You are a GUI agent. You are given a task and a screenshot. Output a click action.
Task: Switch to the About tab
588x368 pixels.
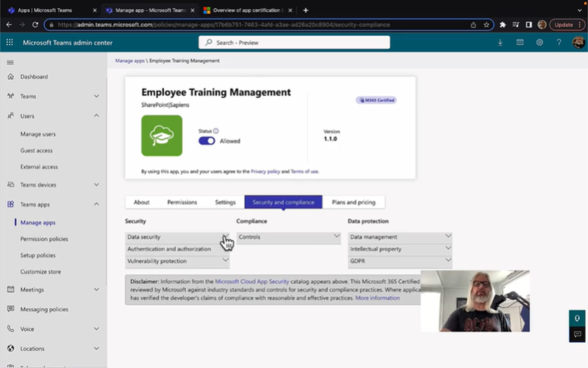click(142, 202)
